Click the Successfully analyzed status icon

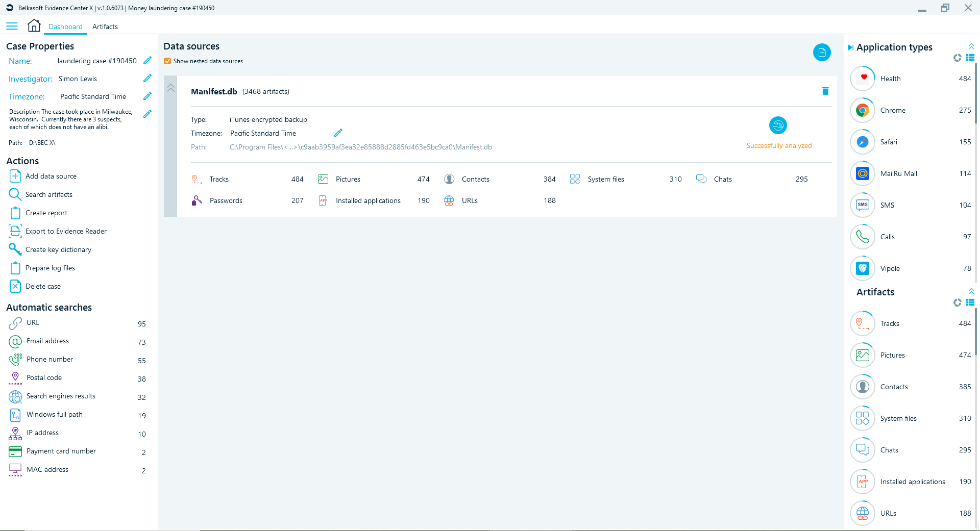click(778, 125)
